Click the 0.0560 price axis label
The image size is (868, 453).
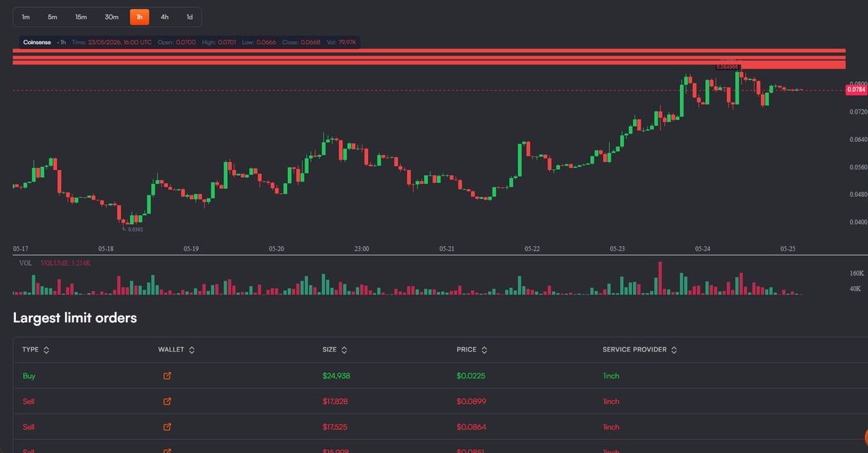858,167
